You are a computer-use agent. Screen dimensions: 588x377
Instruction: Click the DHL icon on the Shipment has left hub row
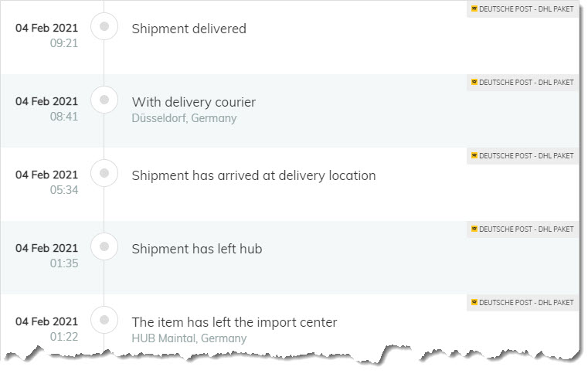(474, 229)
